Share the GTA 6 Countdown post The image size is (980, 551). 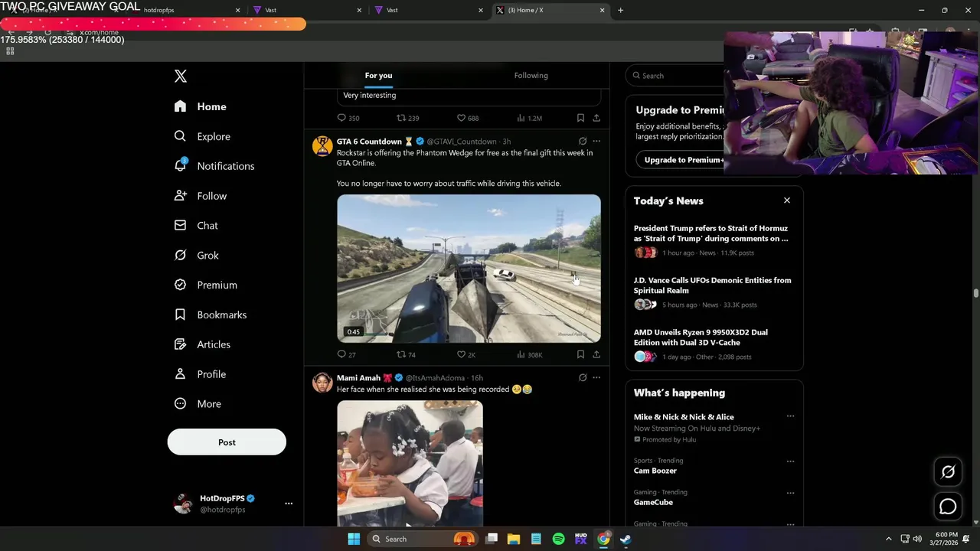[x=596, y=354]
